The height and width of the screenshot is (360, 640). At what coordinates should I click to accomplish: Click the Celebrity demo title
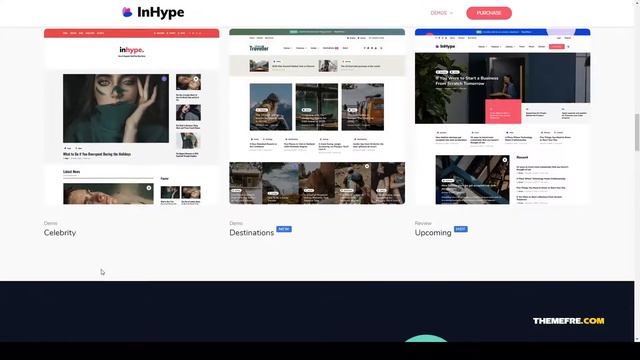click(x=60, y=233)
